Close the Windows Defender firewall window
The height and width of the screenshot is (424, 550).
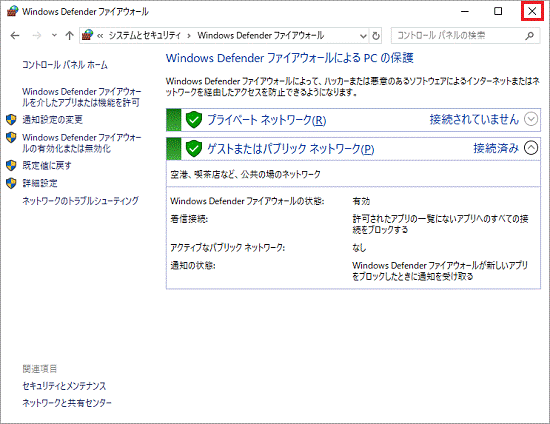pos(532,12)
